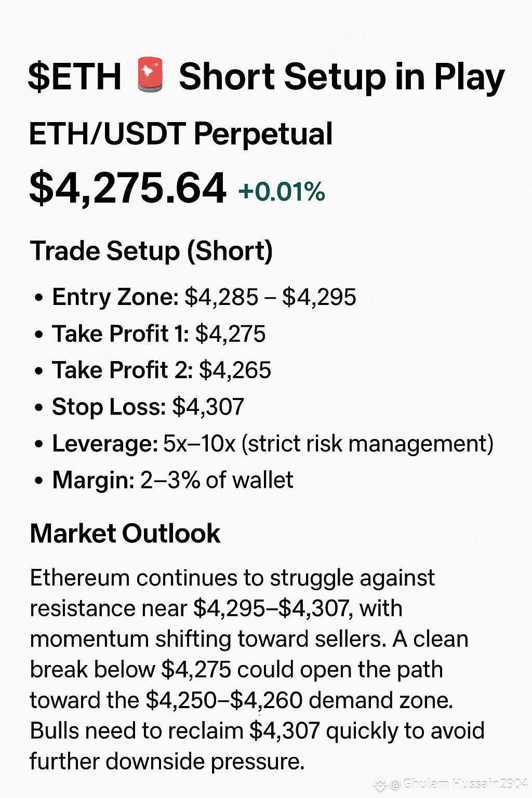Click the $4,275.64 price value

[x=128, y=188]
